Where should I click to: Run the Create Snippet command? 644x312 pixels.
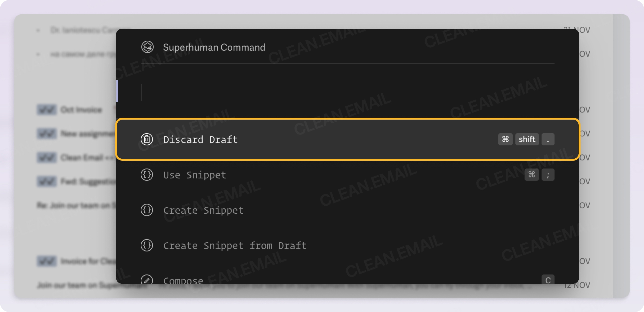[203, 210]
